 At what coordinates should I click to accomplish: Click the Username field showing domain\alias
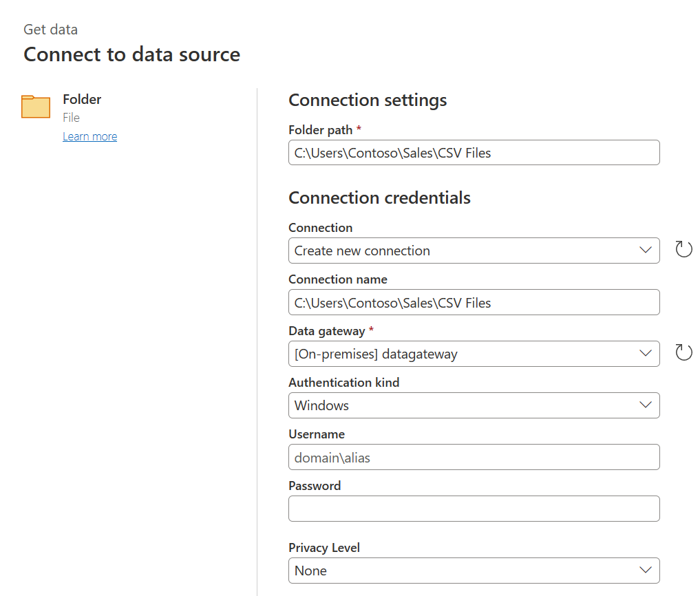coord(474,457)
